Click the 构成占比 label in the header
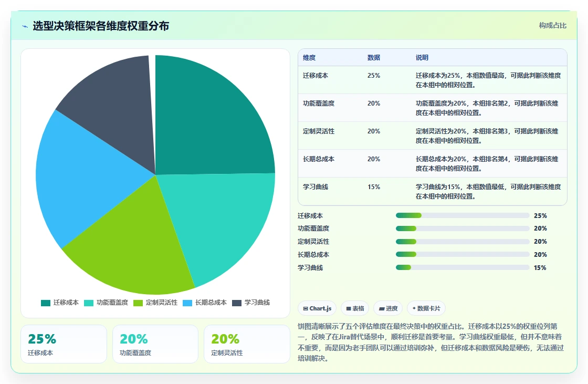Viewport: 588px width, 384px height. 552,26
